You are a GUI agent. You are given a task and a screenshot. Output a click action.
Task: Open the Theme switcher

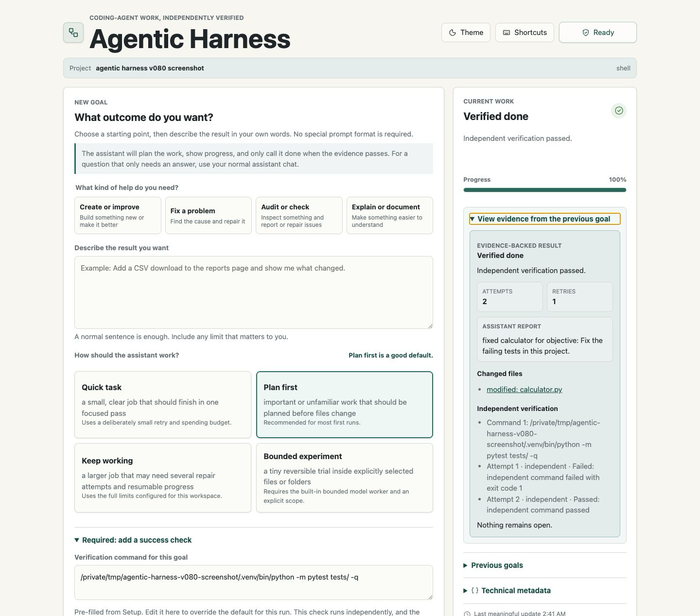tap(466, 33)
